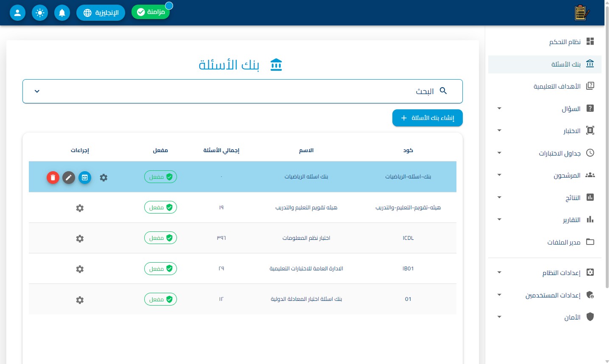Viewport: 610px width, 364px height.
Task: Click the إعدادات النظام settings icon
Action: (590, 272)
